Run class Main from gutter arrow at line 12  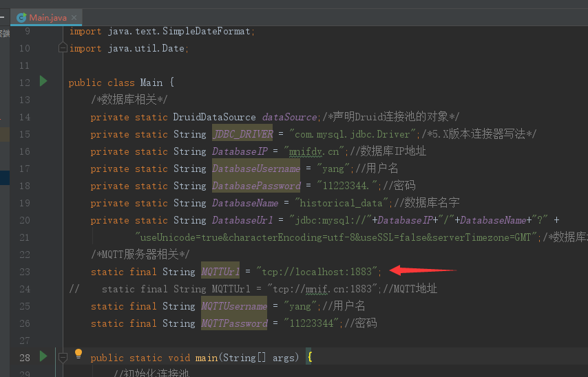tap(43, 81)
